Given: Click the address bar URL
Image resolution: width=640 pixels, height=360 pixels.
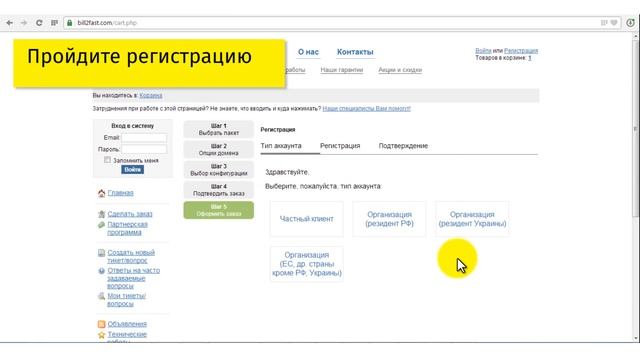Looking at the screenshot, I should point(107,23).
